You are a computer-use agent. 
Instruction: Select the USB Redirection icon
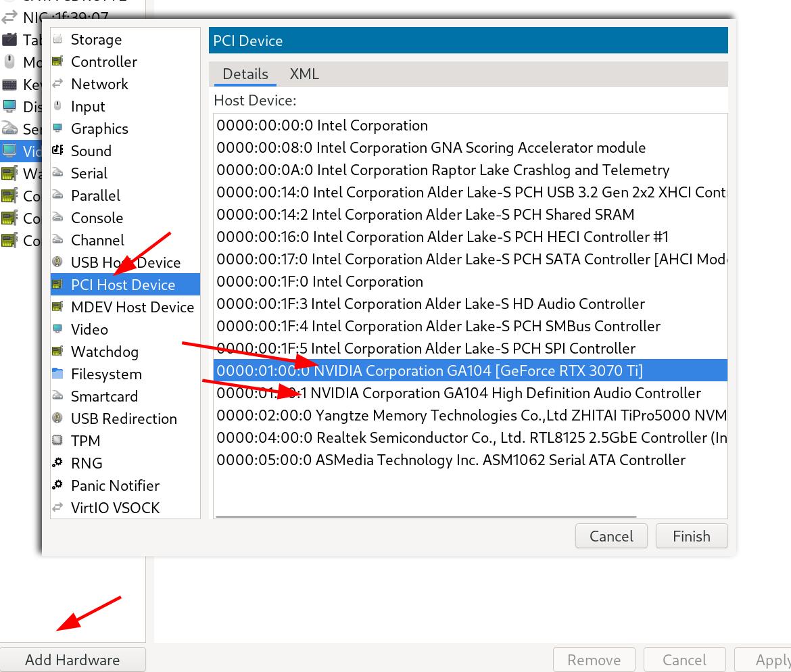tap(57, 418)
